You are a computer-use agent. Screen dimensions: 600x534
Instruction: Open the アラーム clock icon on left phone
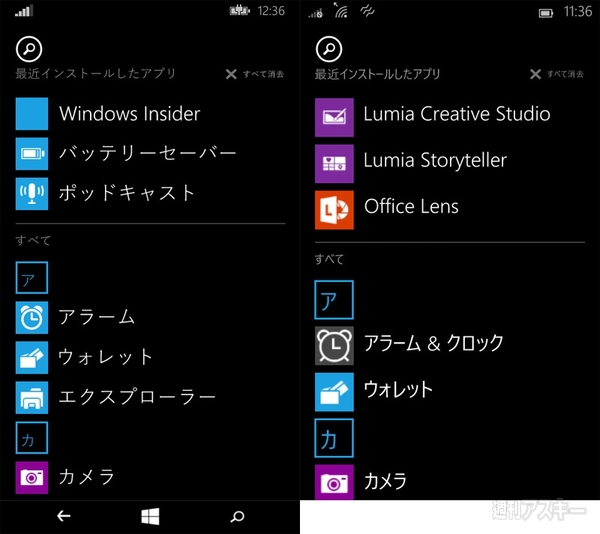tap(32, 317)
